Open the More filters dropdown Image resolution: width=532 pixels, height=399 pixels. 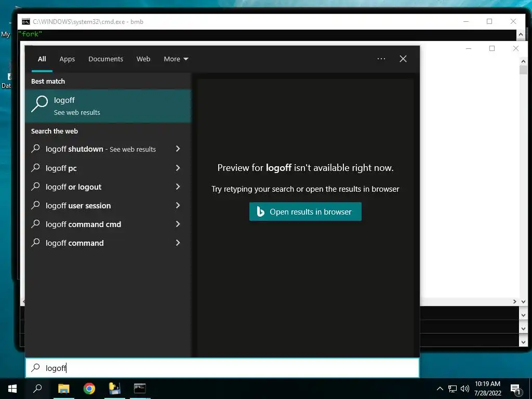[176, 59]
